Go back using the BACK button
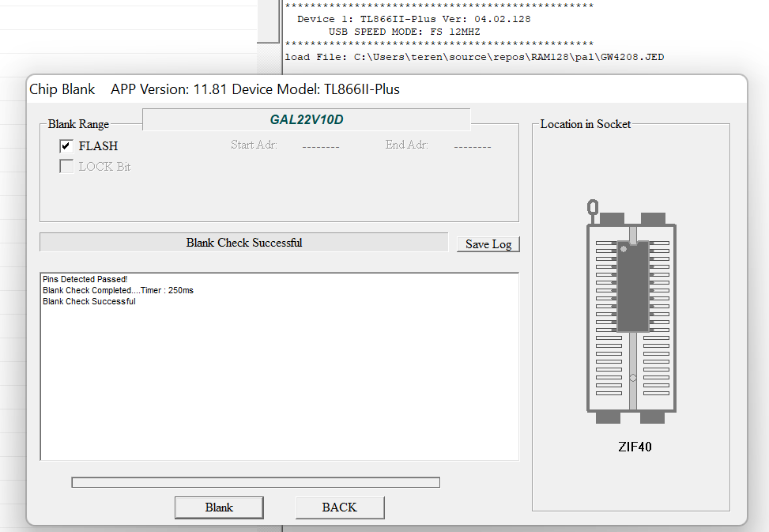This screenshot has height=532, width=769. [339, 507]
